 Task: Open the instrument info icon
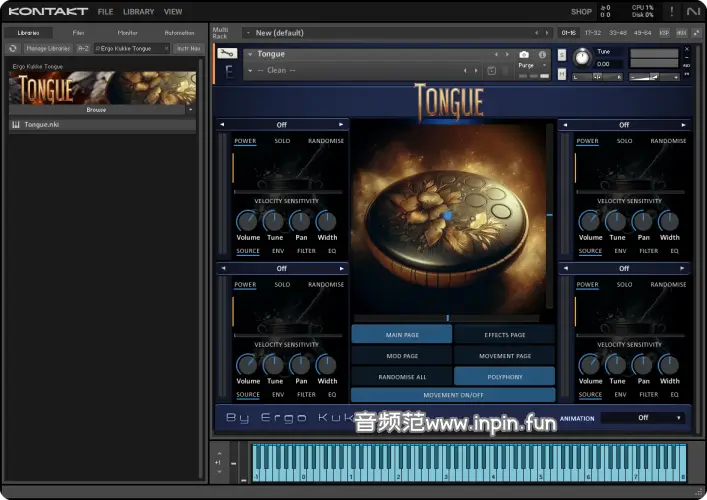click(x=542, y=55)
